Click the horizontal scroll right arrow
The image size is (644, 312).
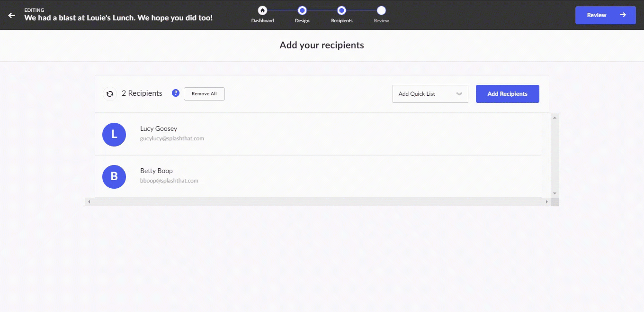(x=547, y=202)
